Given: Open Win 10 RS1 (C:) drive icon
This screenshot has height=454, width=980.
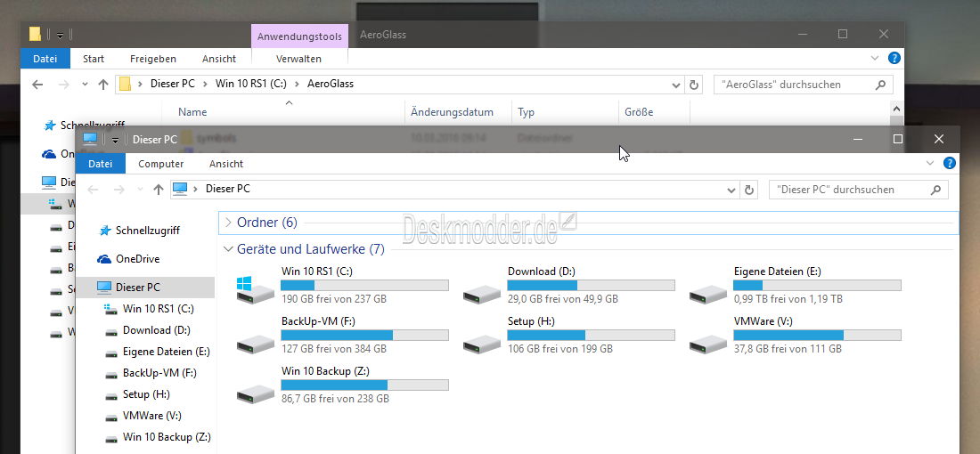Looking at the screenshot, I should (256, 290).
